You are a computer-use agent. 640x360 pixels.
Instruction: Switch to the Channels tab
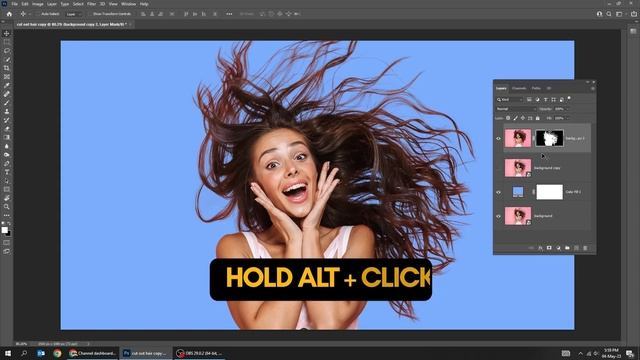[x=519, y=88]
